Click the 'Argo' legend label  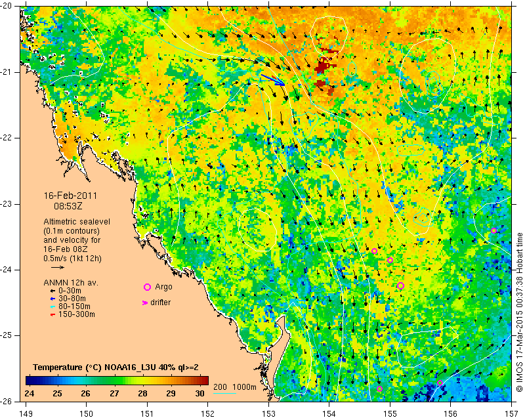pyautogui.click(x=163, y=287)
